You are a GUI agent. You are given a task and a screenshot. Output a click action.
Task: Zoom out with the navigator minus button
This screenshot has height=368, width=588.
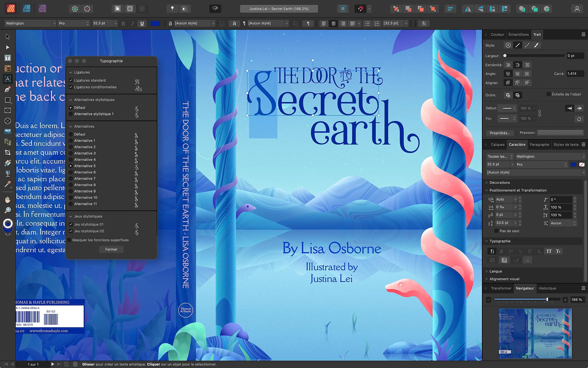(489, 300)
